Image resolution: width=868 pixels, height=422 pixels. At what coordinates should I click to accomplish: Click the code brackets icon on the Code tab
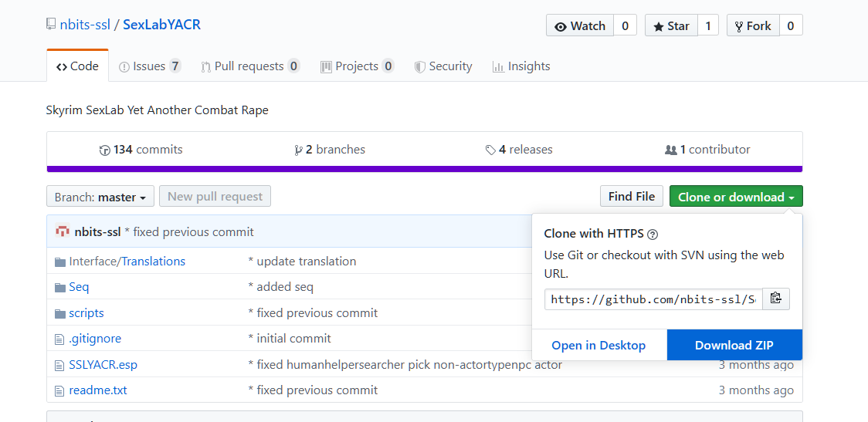click(62, 67)
